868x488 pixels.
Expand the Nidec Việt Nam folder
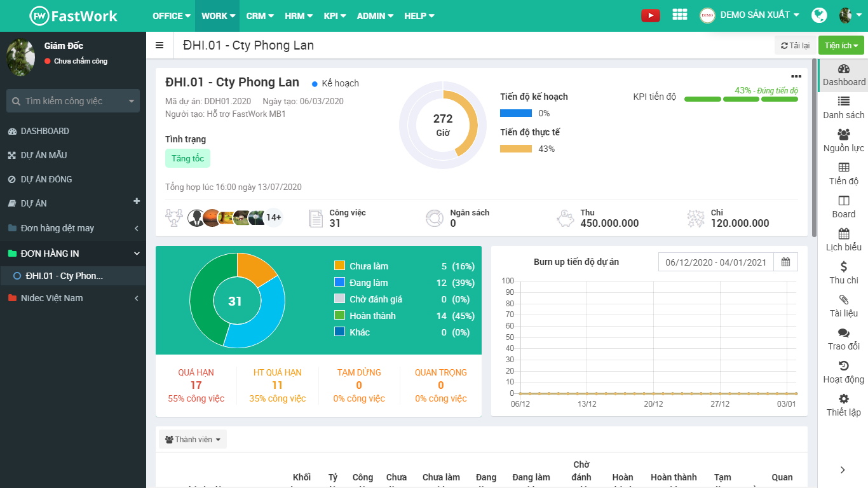click(x=72, y=298)
